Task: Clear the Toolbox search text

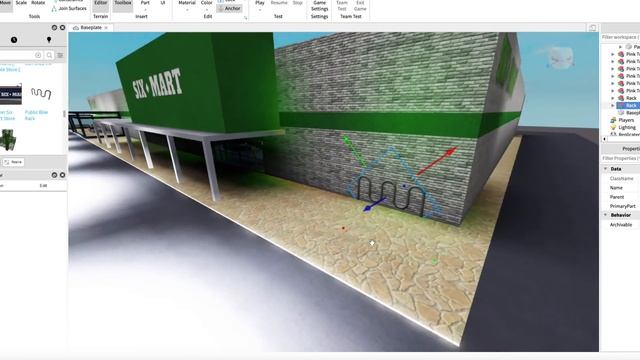Action: coord(38,55)
